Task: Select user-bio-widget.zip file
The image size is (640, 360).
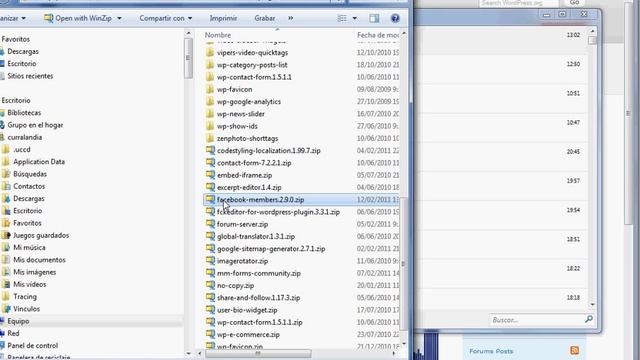Action: tap(247, 310)
